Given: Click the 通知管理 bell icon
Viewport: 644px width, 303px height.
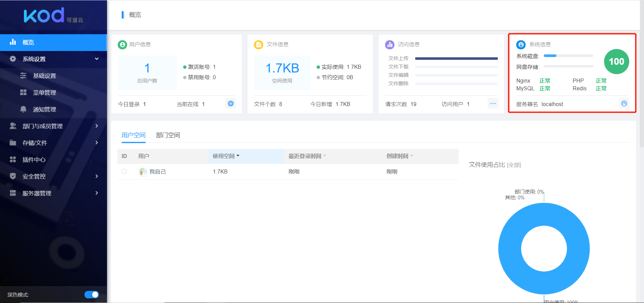Looking at the screenshot, I should [x=23, y=109].
